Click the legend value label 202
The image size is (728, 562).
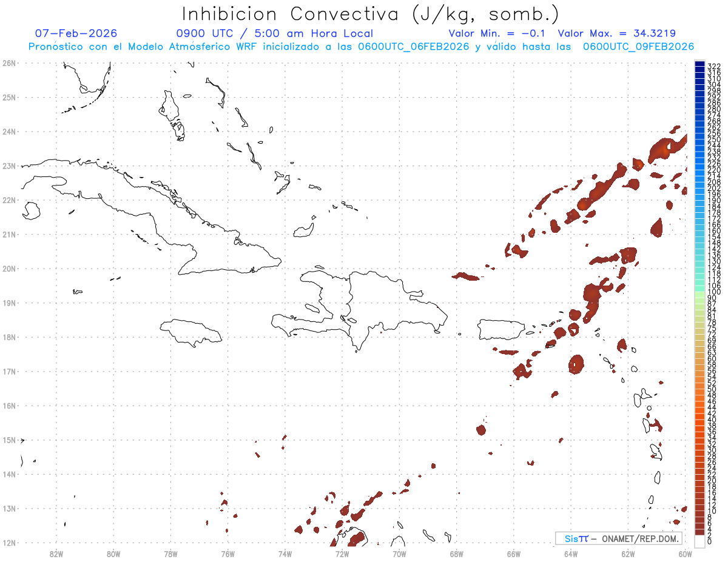pyautogui.click(x=714, y=188)
